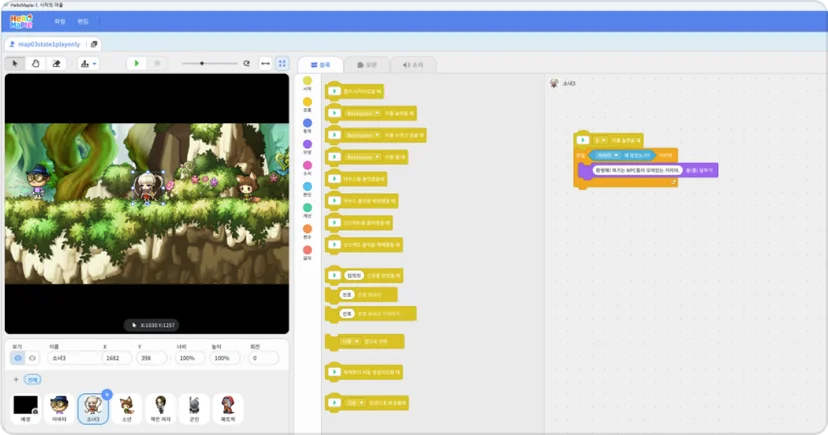Open Backspace dropdown in second key block
This screenshot has height=435, width=828.
(x=362, y=135)
